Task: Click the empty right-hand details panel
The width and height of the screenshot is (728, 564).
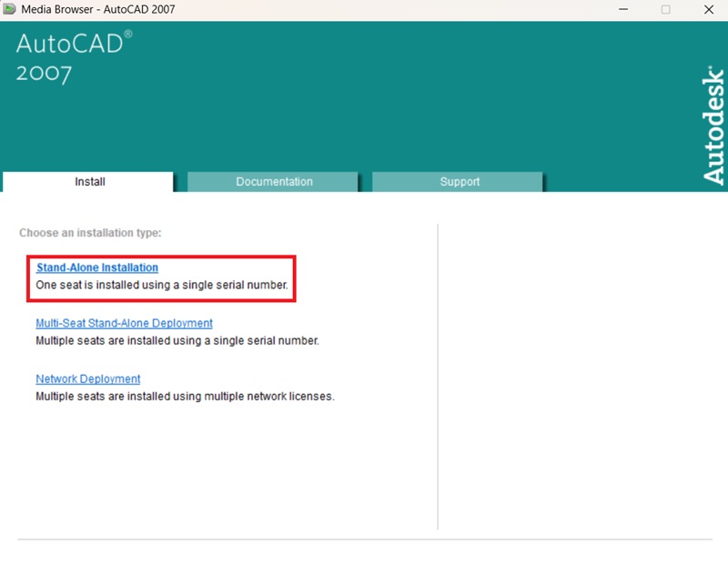Action: tap(582, 373)
